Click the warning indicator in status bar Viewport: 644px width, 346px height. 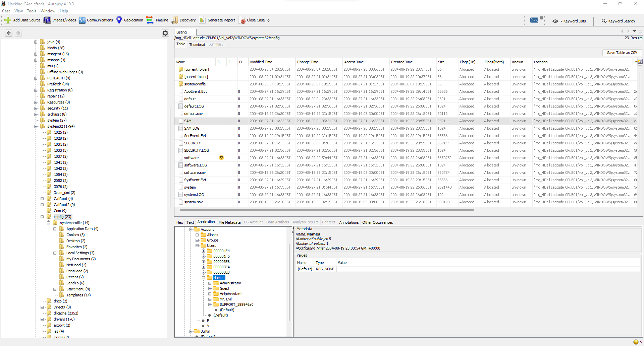pyautogui.click(x=636, y=342)
